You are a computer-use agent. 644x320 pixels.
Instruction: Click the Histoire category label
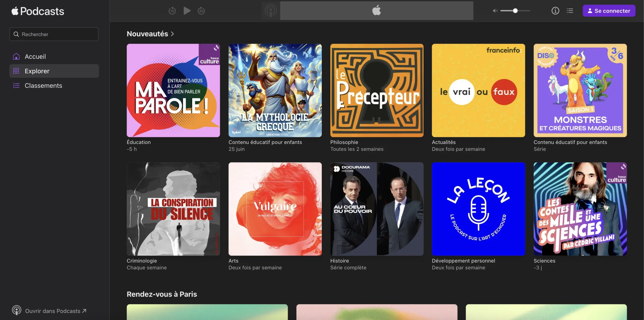[339, 261]
